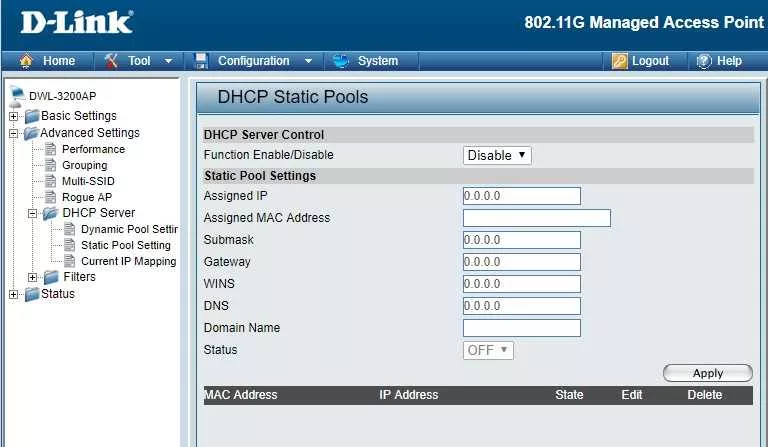Click the Filters folder icon
This screenshot has width=768, height=447.
pyautogui.click(x=51, y=277)
